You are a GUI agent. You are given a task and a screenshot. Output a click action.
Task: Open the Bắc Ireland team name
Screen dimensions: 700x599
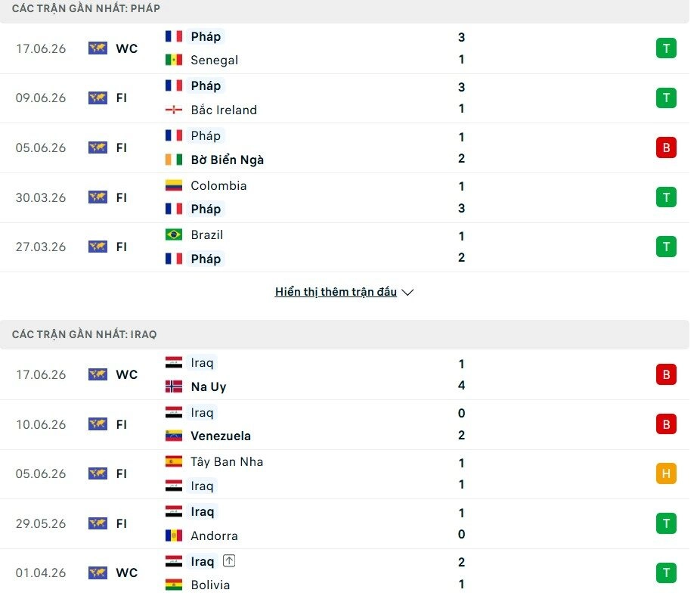point(224,110)
